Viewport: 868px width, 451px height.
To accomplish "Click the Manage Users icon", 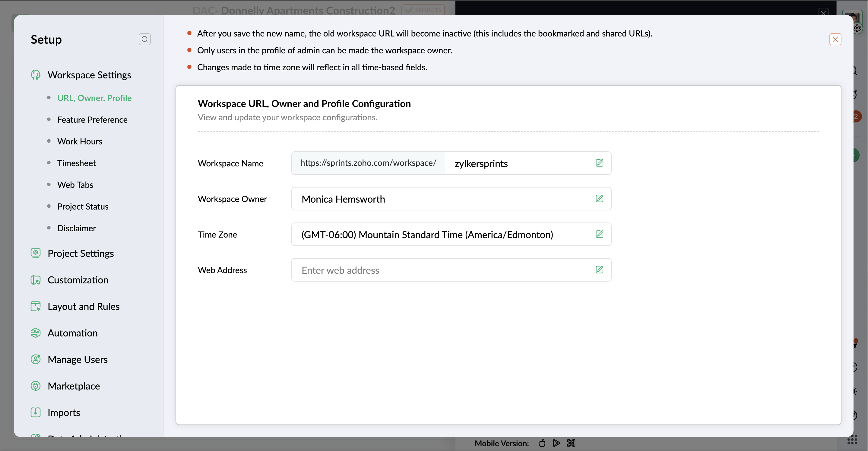I will [x=35, y=359].
